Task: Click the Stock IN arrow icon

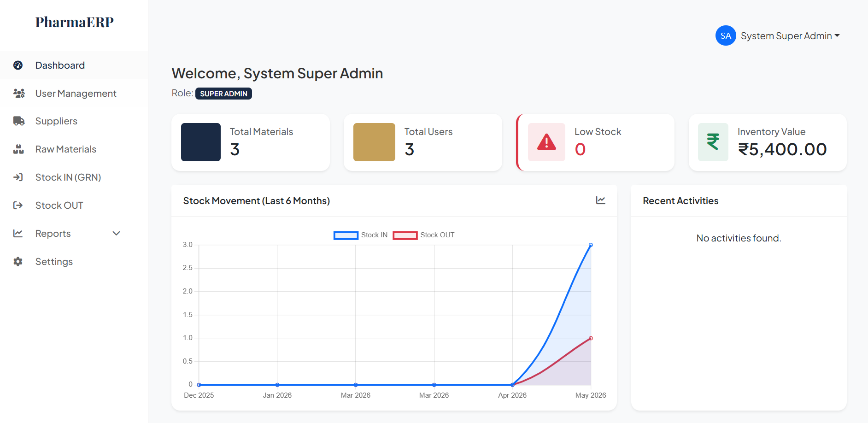Action: pyautogui.click(x=18, y=177)
